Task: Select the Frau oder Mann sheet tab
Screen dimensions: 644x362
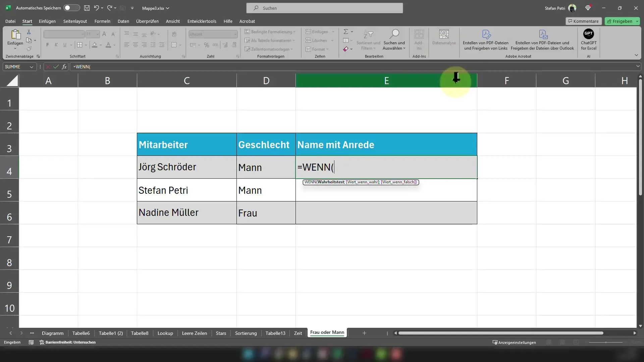Action: point(327,332)
